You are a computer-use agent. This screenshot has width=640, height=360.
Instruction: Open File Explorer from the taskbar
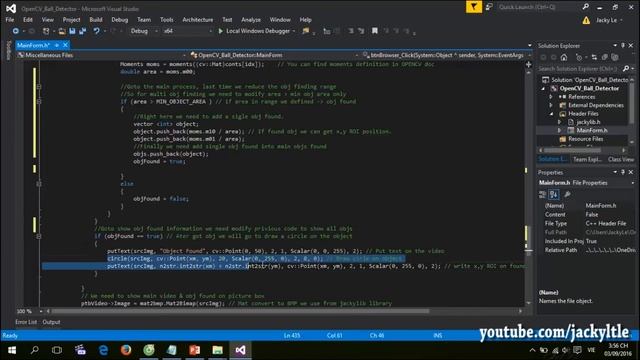point(218,350)
